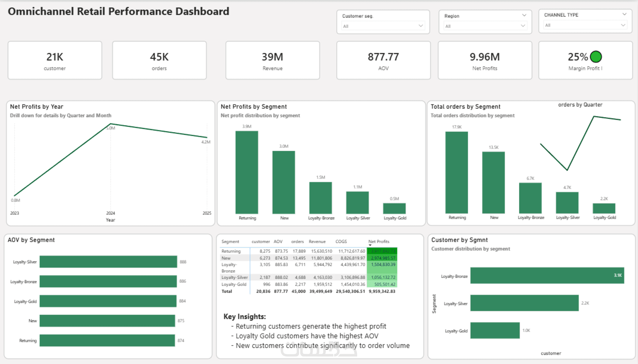Select the Returning bar in Net Profits chart
The width and height of the screenshot is (638, 364).
point(247,172)
